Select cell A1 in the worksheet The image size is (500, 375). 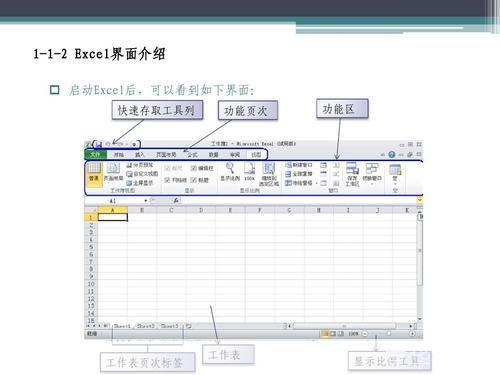(113, 217)
